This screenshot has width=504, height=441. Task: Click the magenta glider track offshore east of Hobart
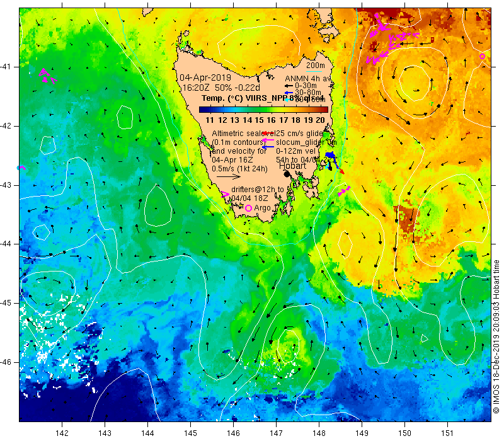click(344, 191)
